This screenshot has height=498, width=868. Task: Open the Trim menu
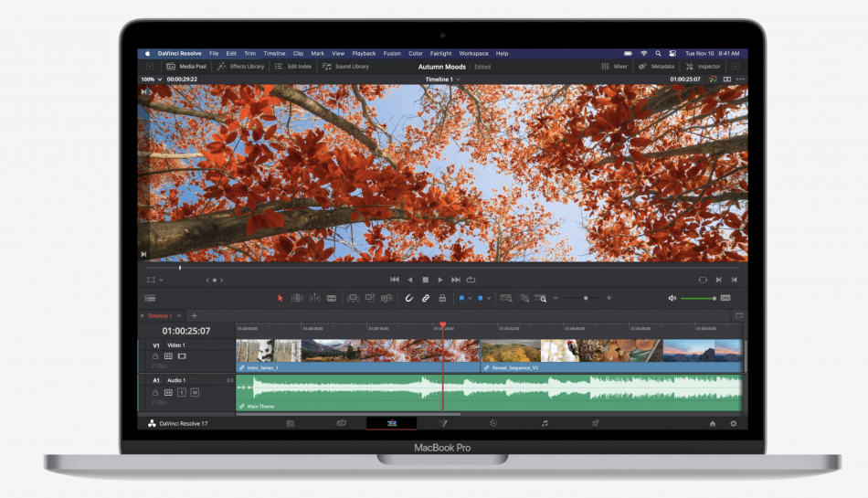click(250, 54)
